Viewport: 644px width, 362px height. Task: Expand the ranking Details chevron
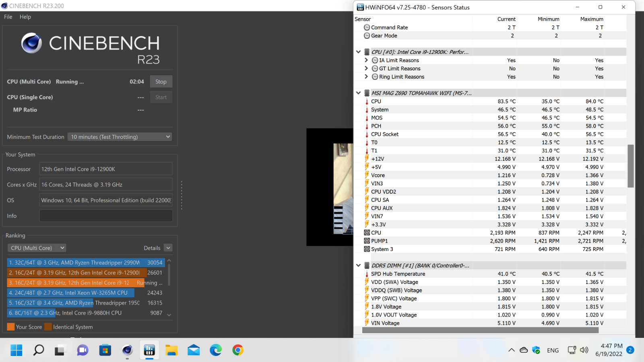click(x=168, y=248)
